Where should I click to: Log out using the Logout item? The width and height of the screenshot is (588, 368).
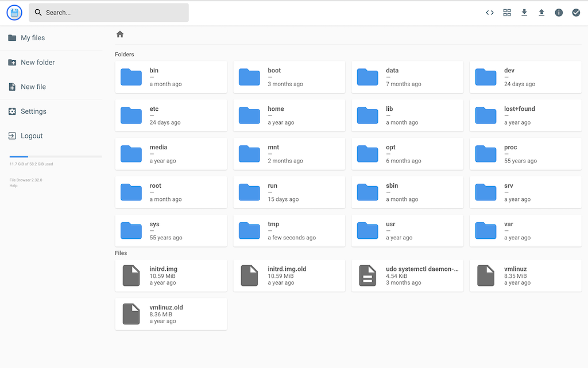tap(32, 136)
